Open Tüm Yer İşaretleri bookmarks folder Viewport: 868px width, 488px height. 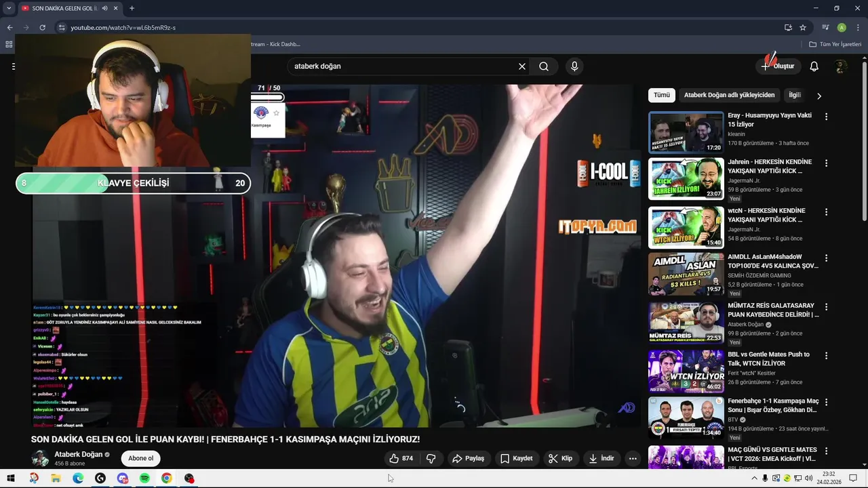point(835,44)
